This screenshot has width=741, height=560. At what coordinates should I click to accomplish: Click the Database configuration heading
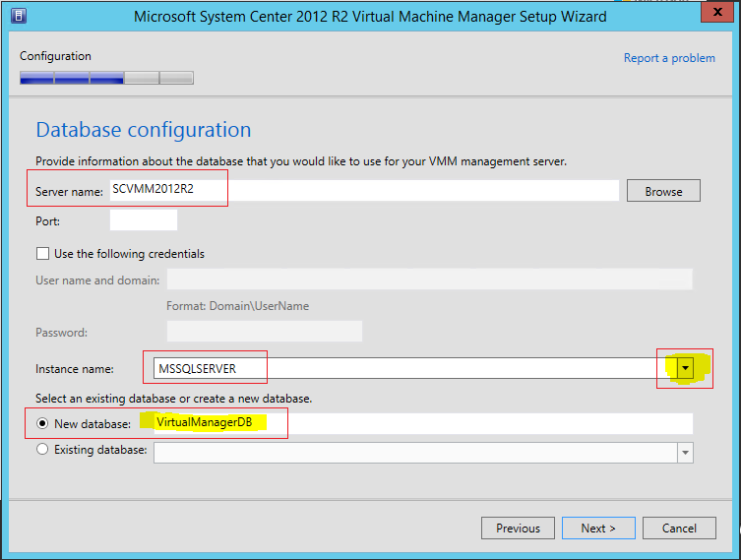click(144, 130)
